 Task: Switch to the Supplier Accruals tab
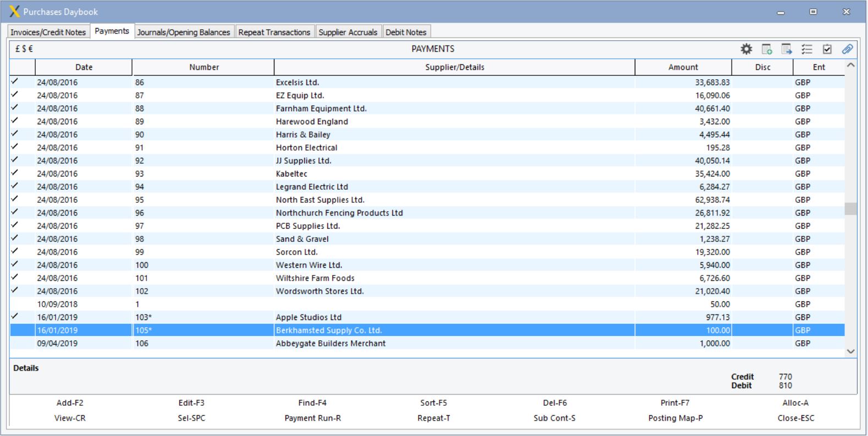coord(348,32)
